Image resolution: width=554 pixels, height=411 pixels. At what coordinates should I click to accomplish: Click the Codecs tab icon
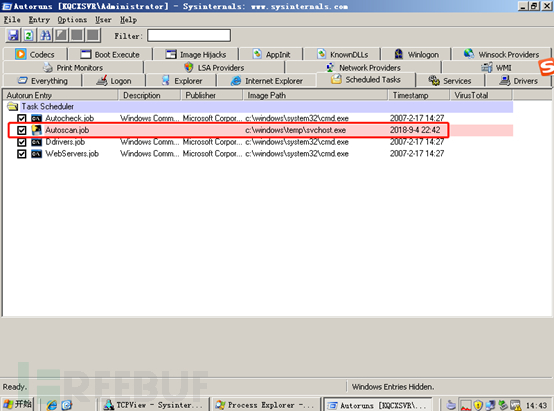(x=20, y=54)
